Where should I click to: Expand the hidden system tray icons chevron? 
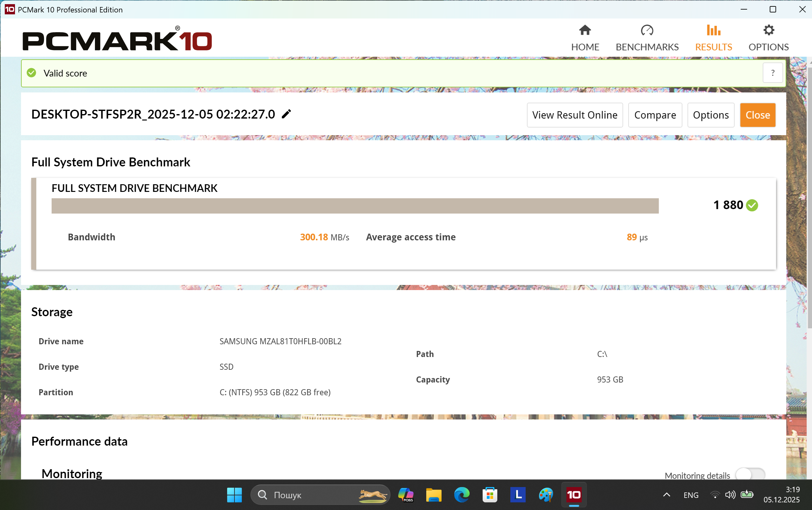[666, 495]
